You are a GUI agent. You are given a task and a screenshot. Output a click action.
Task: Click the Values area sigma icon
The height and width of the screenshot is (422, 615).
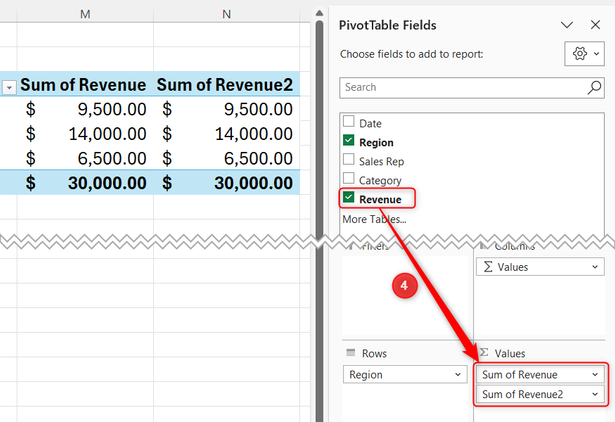[x=484, y=352]
